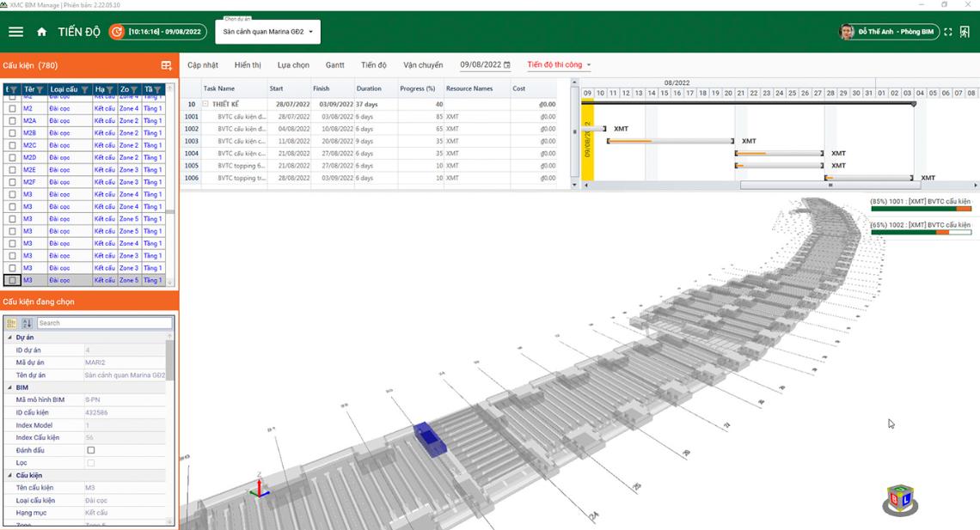The width and height of the screenshot is (980, 530).
Task: Click the Cập nhật button
Action: 203,65
